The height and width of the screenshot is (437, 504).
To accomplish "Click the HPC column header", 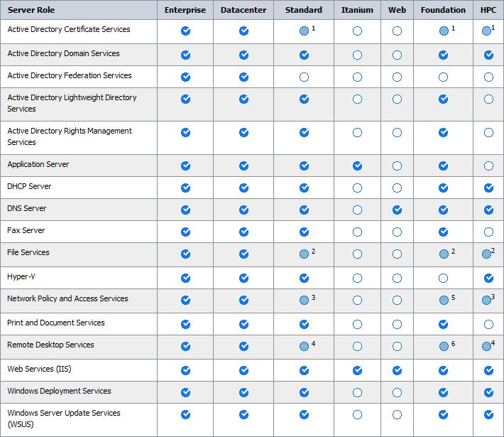I will click(488, 10).
